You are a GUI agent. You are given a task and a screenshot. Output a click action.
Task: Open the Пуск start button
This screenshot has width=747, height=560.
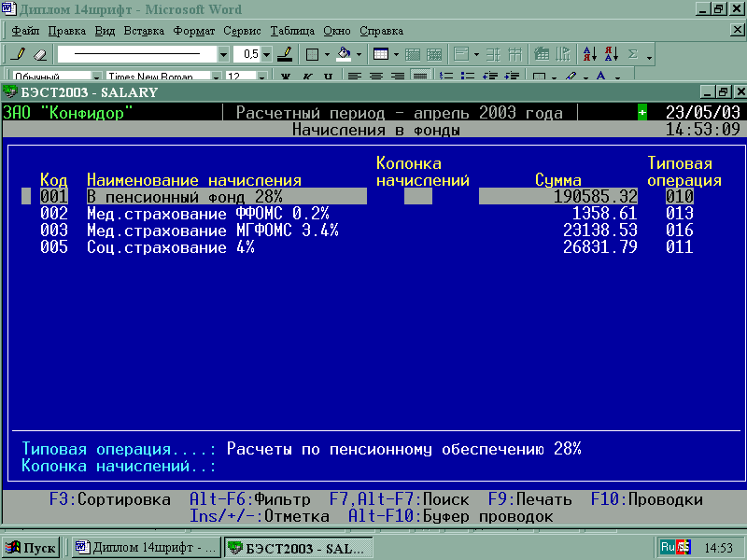pos(32,548)
